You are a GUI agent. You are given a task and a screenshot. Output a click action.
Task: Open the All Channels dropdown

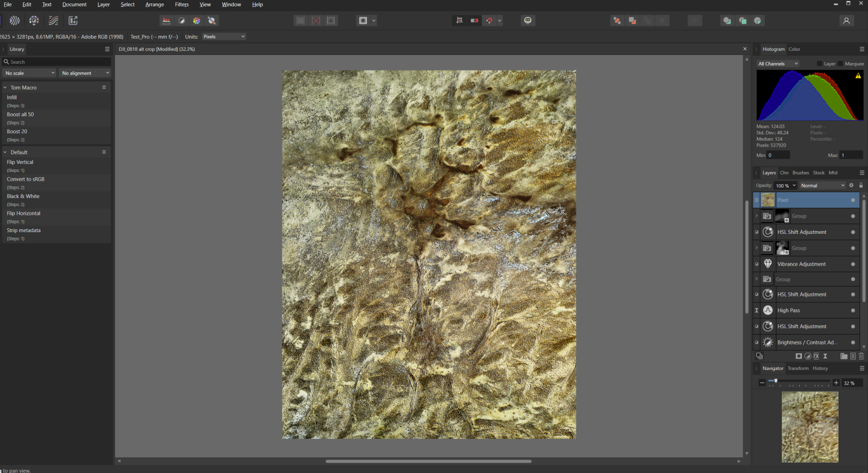tap(778, 64)
